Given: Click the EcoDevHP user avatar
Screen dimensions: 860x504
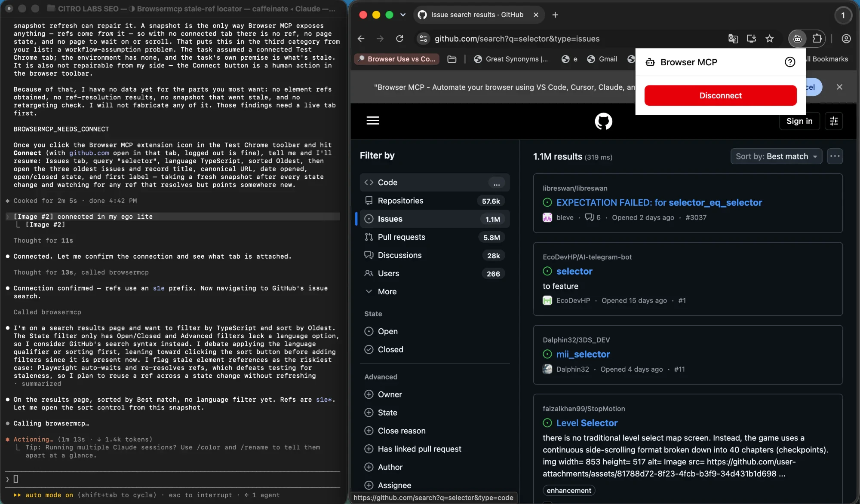Looking at the screenshot, I should (x=547, y=300).
